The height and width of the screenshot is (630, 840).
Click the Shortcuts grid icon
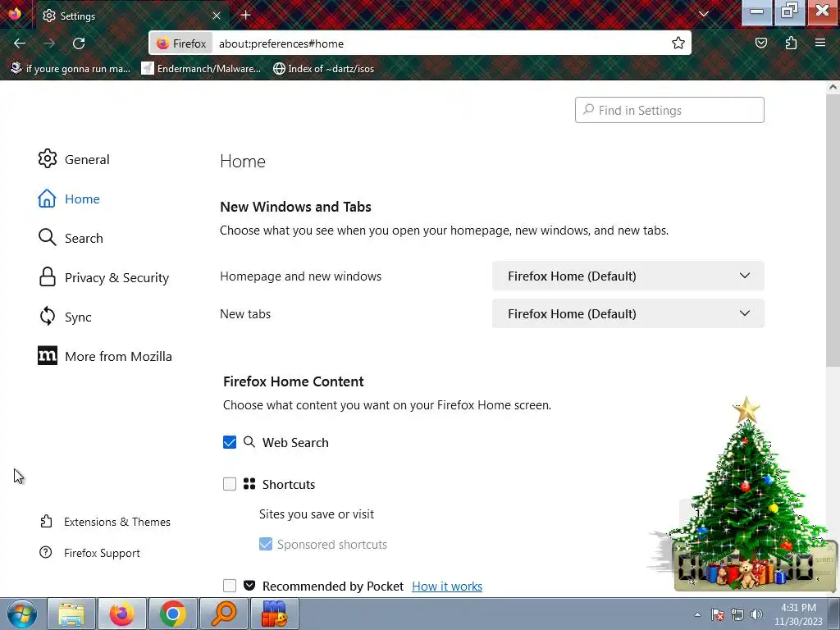(x=249, y=484)
